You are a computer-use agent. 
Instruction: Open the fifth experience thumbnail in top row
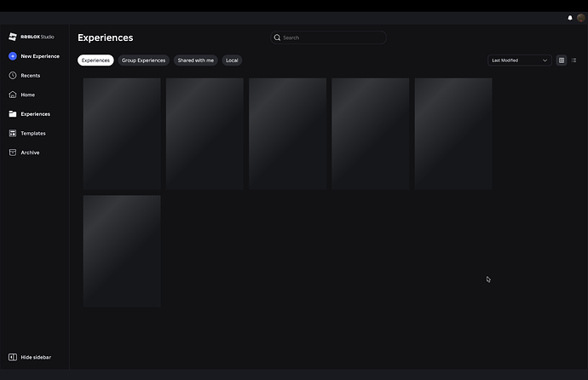(x=453, y=134)
